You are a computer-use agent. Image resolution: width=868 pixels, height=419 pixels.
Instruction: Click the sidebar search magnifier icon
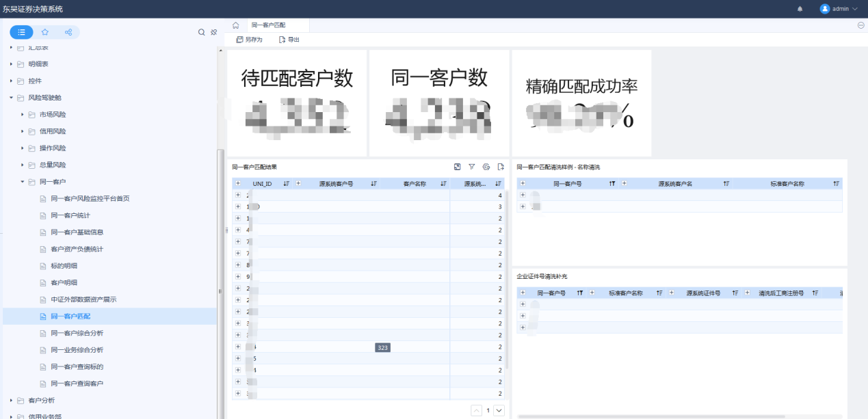[201, 32]
